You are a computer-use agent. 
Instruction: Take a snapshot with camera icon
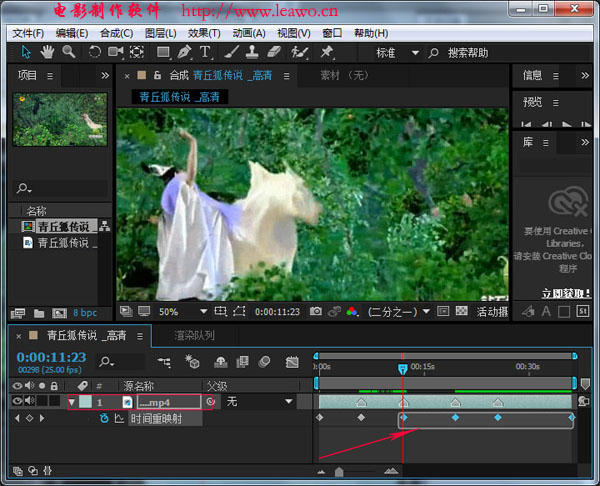coord(316,311)
